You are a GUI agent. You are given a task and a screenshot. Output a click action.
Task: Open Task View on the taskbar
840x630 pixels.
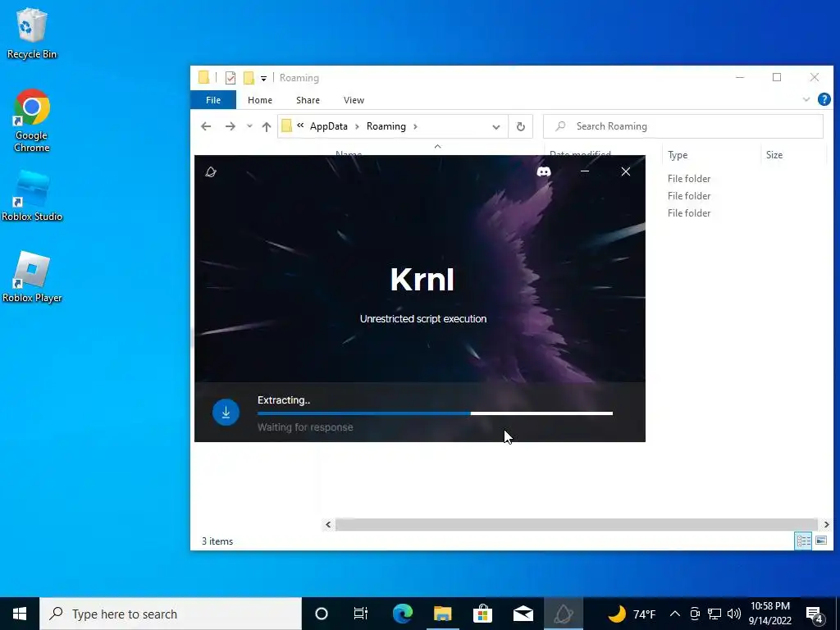361,614
